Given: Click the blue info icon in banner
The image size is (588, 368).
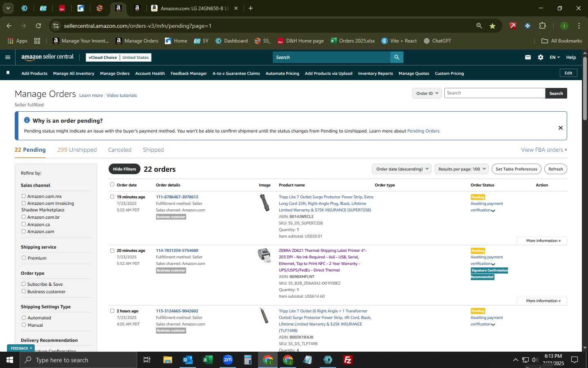Looking at the screenshot, I should point(27,120).
